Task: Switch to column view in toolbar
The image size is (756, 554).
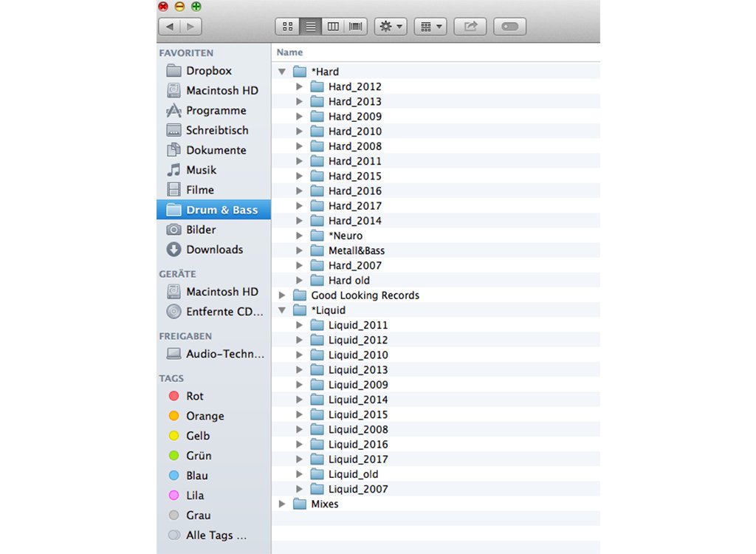Action: pyautogui.click(x=333, y=27)
